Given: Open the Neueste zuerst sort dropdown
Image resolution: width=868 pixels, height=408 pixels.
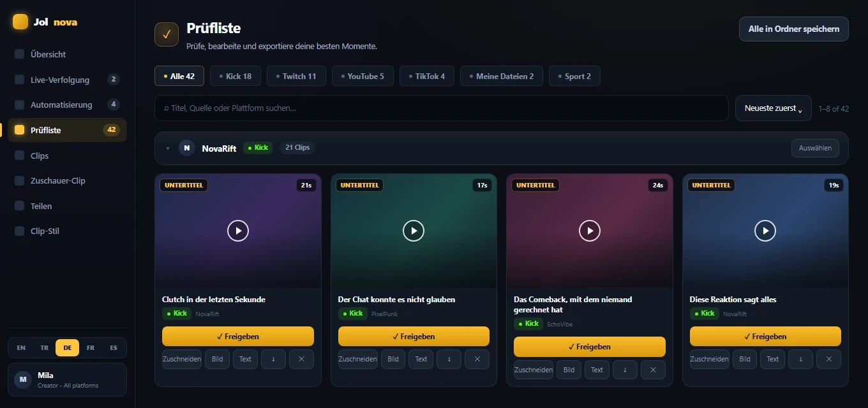Looking at the screenshot, I should (774, 108).
